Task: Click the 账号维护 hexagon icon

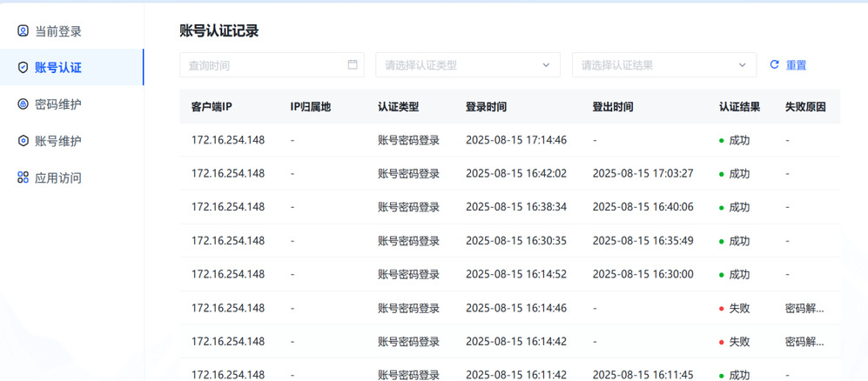Action: pyautogui.click(x=23, y=141)
